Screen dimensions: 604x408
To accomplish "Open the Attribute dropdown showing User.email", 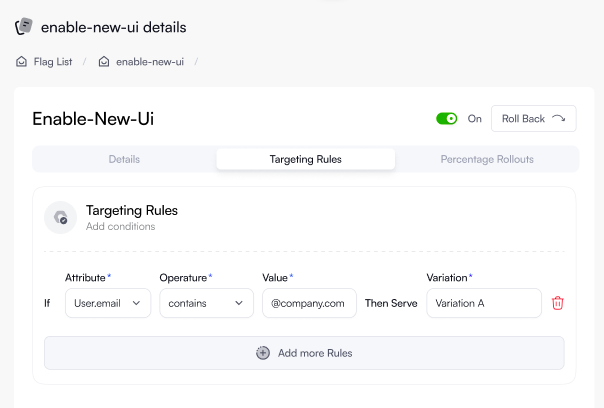I will point(107,303).
